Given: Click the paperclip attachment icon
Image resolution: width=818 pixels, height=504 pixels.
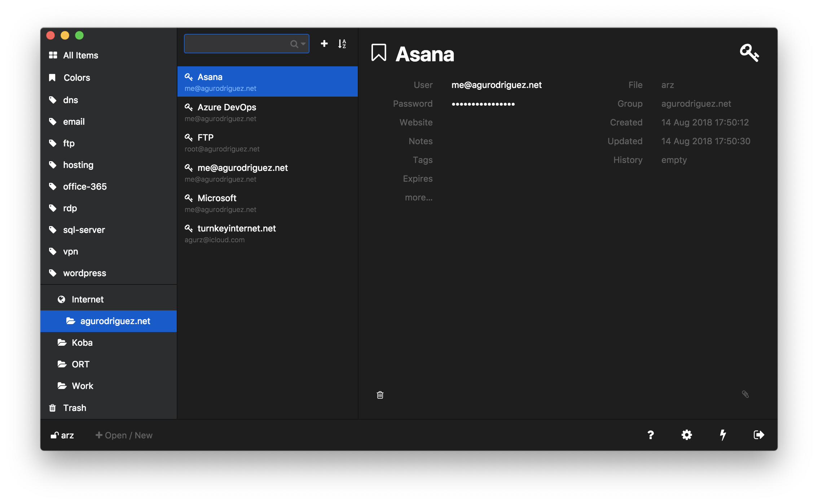Looking at the screenshot, I should pyautogui.click(x=745, y=394).
